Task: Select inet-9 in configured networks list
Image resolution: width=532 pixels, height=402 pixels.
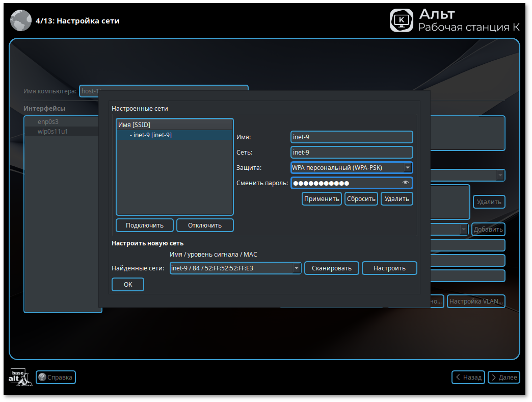Action: coord(152,135)
